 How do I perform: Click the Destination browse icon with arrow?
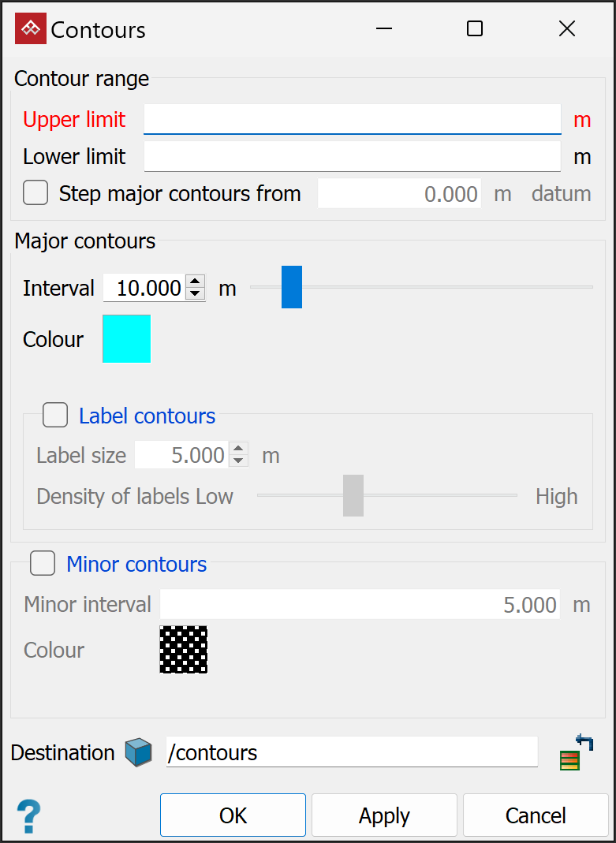576,752
